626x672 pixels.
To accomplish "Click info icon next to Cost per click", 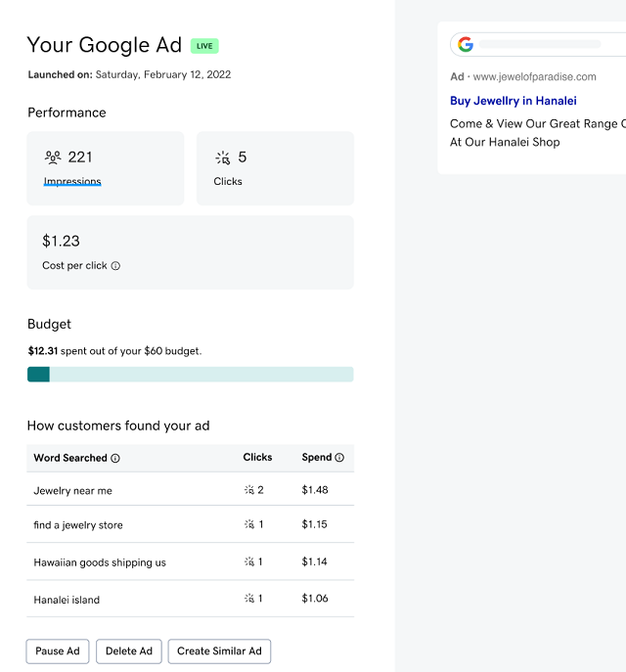I will coord(115,266).
